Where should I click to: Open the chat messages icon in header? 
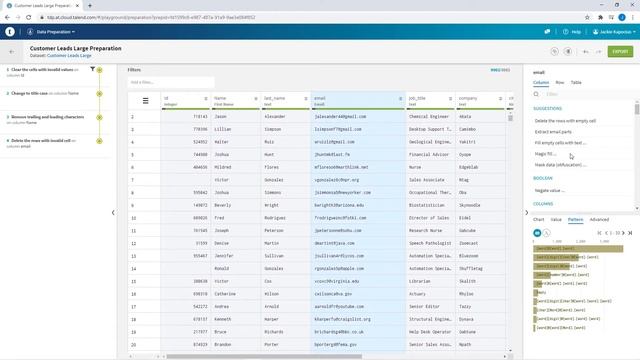pos(547,31)
